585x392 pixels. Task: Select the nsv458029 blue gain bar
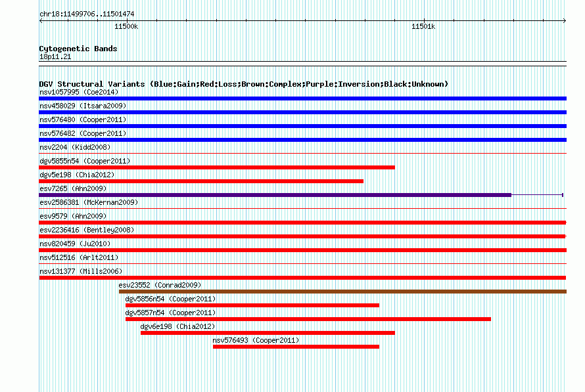[x=302, y=112]
